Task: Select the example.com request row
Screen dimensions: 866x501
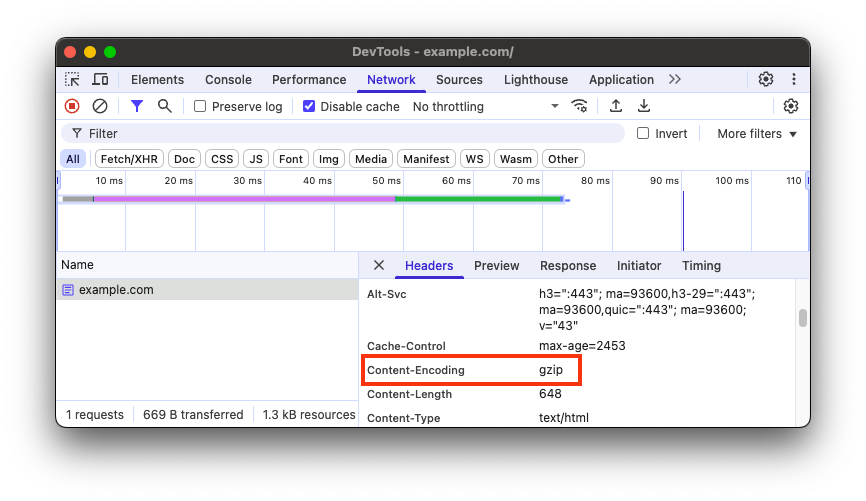Action: pyautogui.click(x=116, y=290)
